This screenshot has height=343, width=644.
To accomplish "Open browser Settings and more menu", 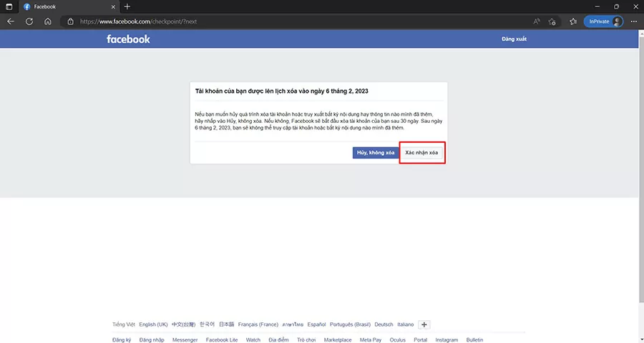I will [634, 21].
